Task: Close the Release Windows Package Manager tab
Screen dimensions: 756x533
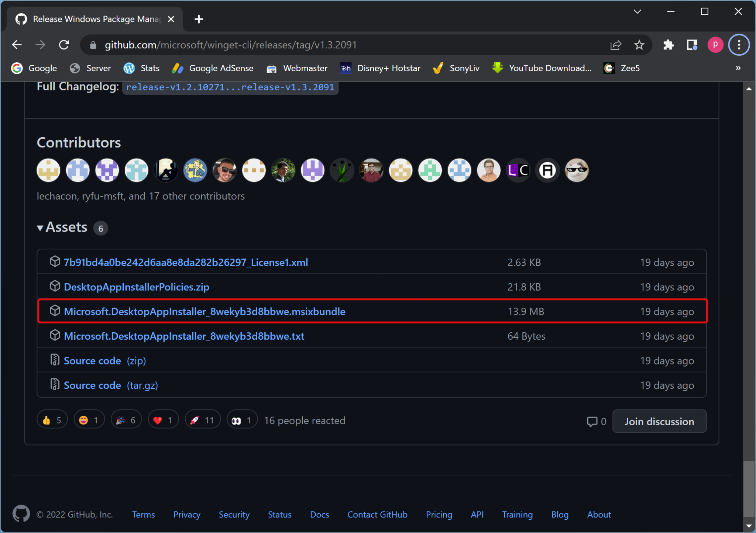Action: (171, 19)
